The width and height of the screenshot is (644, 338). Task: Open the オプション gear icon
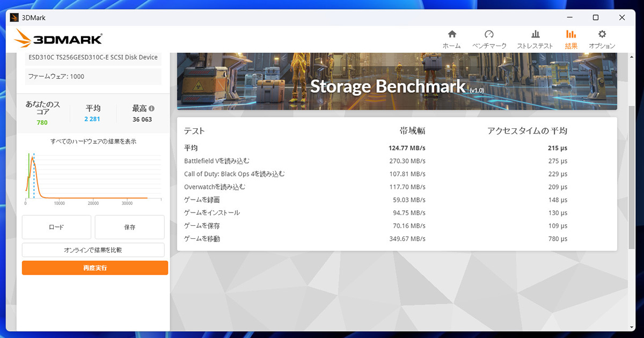click(x=602, y=34)
